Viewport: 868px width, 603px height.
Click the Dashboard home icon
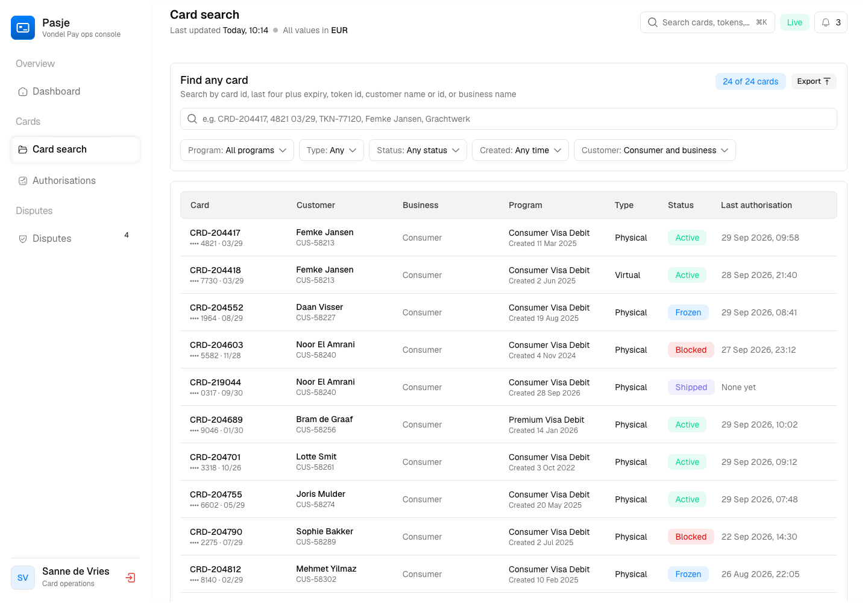23,92
